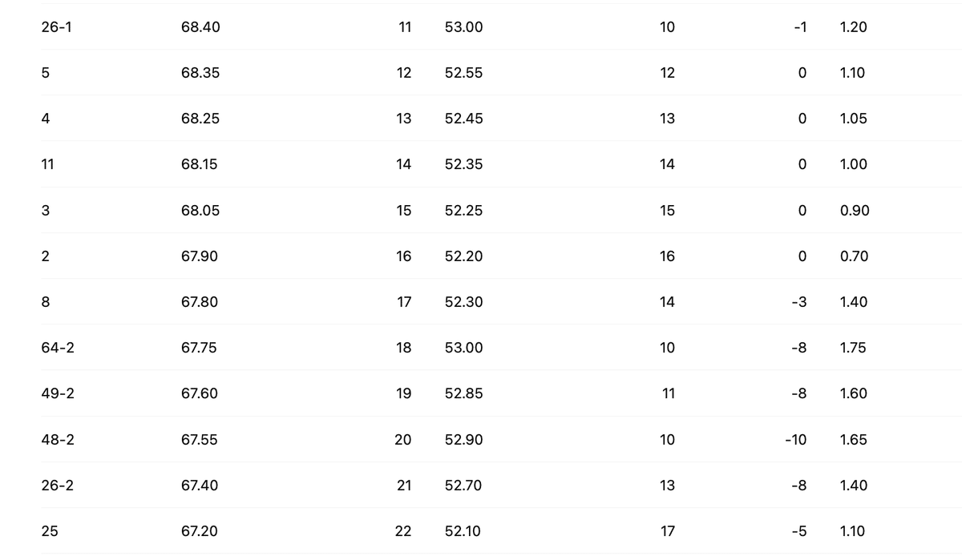The image size is (962, 560).
Task: Select row label 49-2
Action: [58, 393]
